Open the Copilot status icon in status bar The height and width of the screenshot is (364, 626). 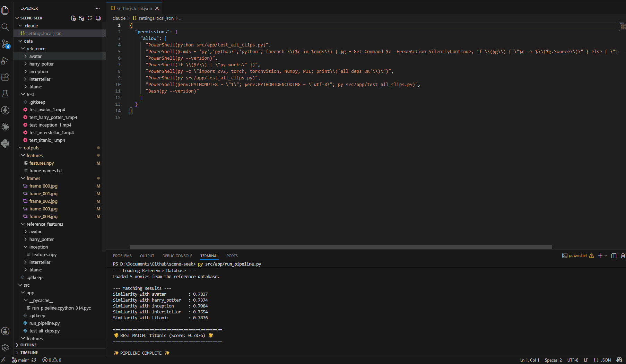tap(619, 360)
